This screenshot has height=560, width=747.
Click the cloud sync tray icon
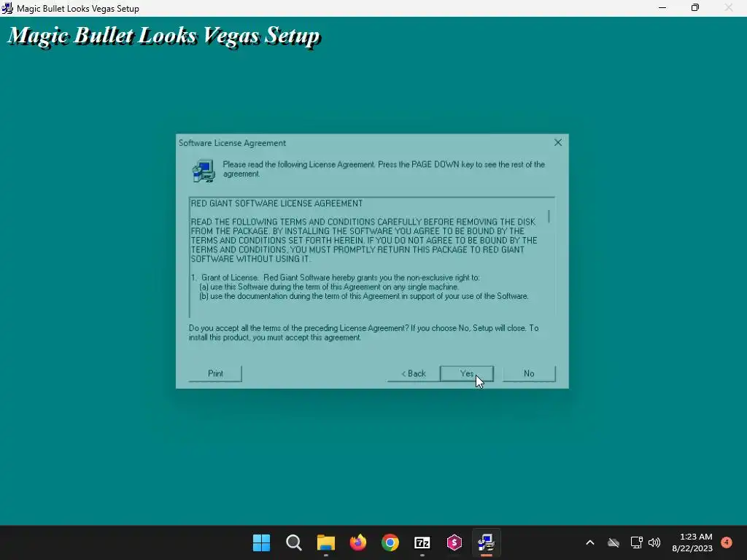[x=614, y=542]
